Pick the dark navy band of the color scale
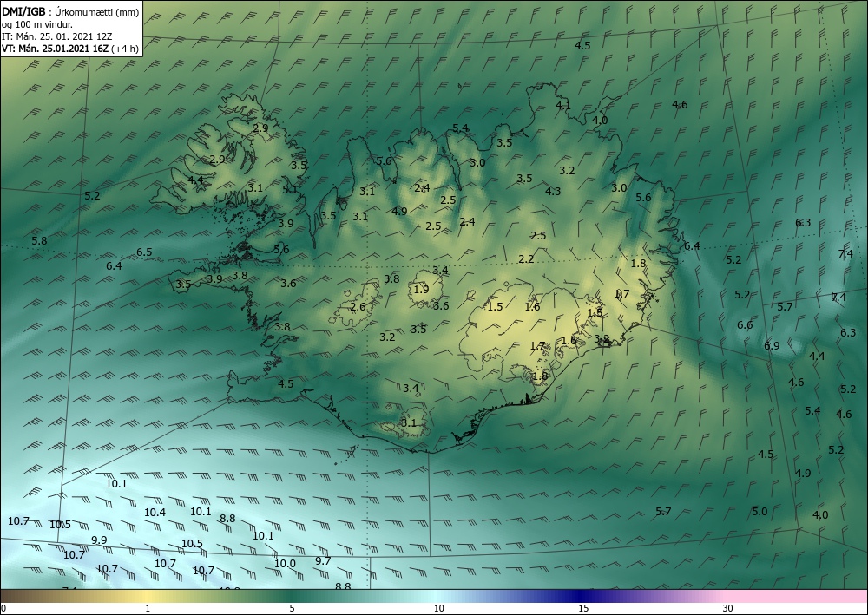 click(578, 596)
